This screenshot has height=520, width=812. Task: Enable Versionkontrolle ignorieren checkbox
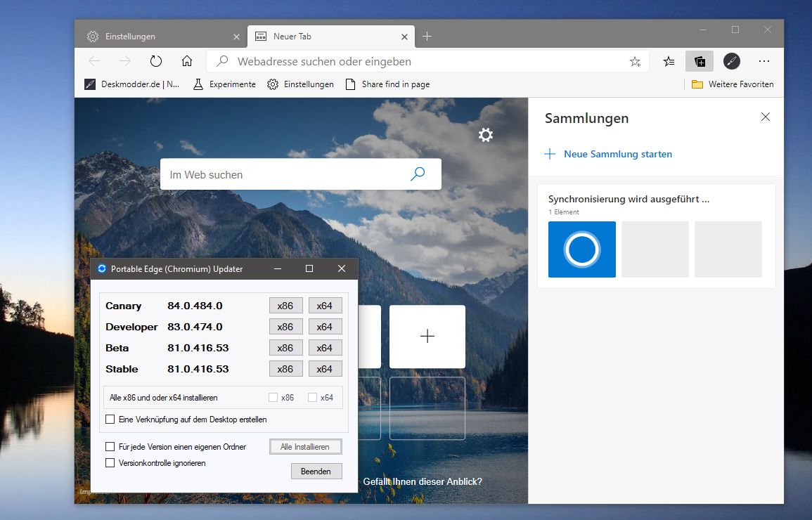pyautogui.click(x=110, y=462)
